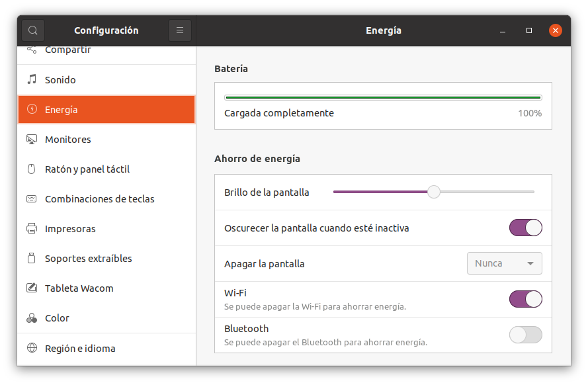Enable the Bluetooth switch
This screenshot has height=385, width=588.
[x=525, y=335]
